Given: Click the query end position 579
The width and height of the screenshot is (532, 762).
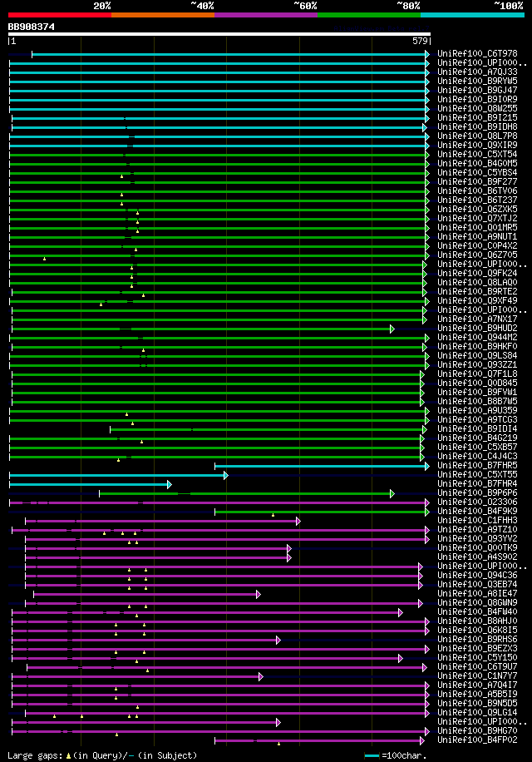Looking at the screenshot, I should [420, 42].
